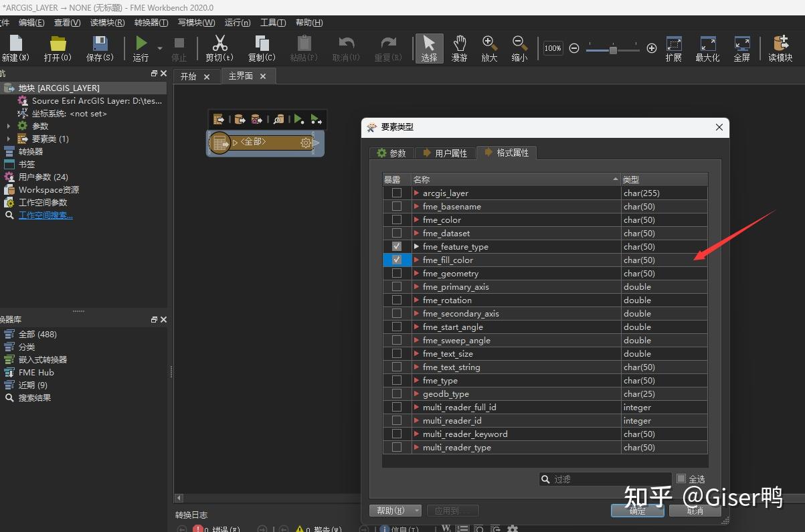Check the 全选 select-all checkbox
805x532 pixels.
click(x=681, y=478)
